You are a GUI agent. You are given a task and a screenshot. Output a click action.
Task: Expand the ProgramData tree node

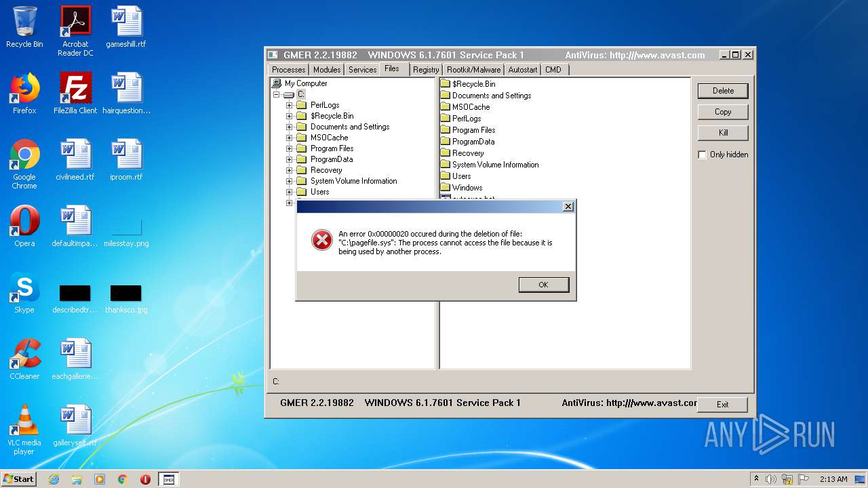289,159
